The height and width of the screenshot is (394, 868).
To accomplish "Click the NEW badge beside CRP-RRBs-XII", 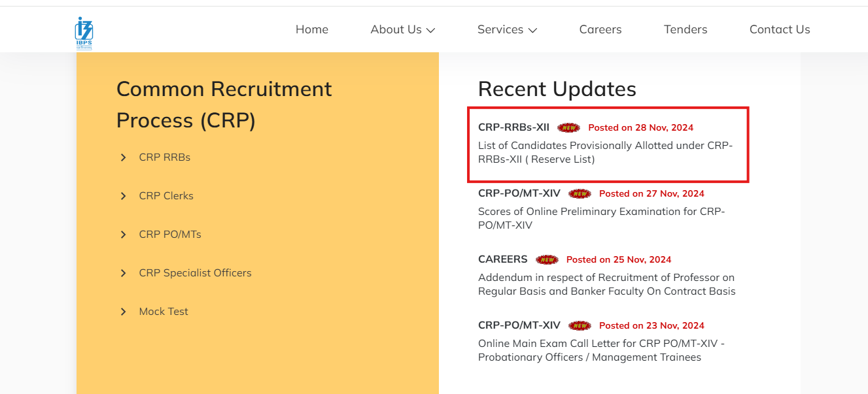I will click(569, 127).
